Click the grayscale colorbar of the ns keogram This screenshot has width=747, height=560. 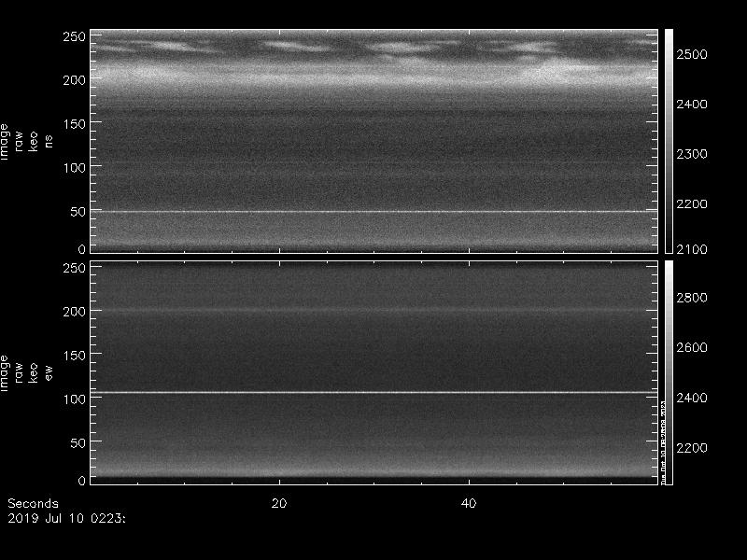tap(669, 142)
